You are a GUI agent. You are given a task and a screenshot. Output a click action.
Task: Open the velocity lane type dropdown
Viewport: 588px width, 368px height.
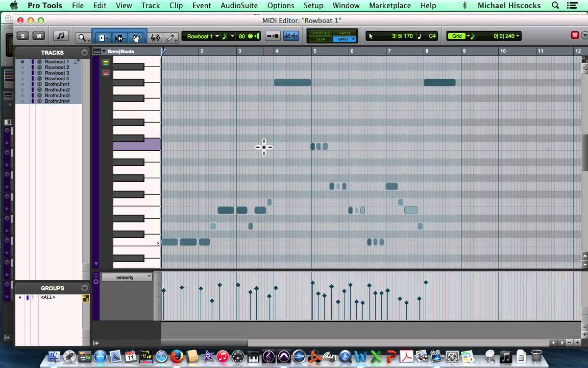pyautogui.click(x=127, y=277)
